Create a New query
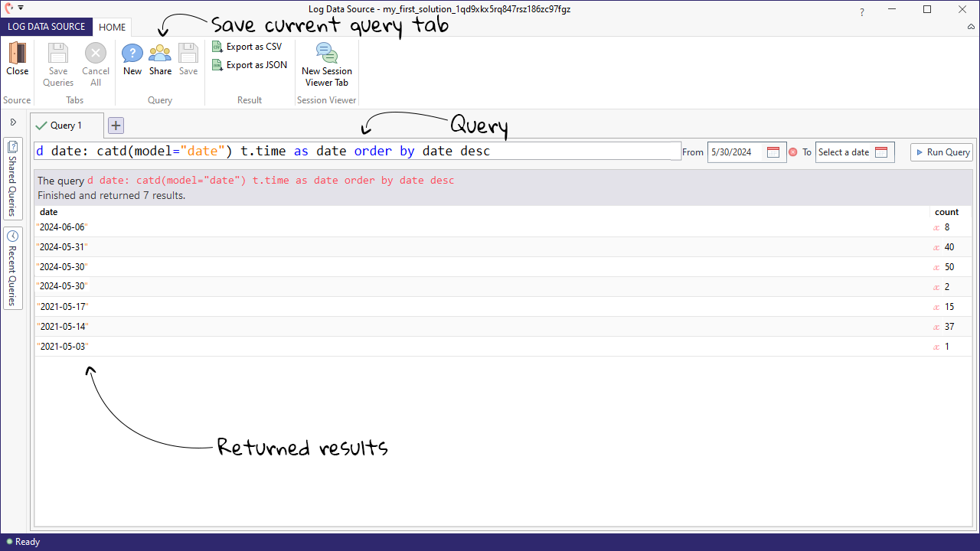The image size is (980, 551). (x=132, y=61)
